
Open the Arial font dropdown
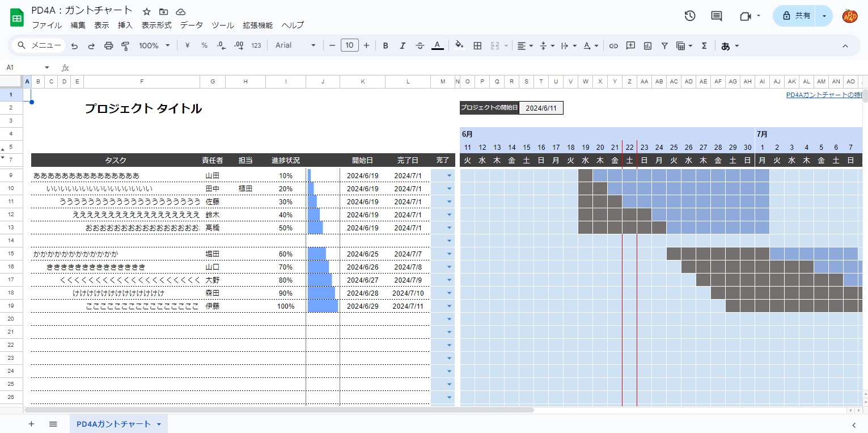click(x=295, y=46)
